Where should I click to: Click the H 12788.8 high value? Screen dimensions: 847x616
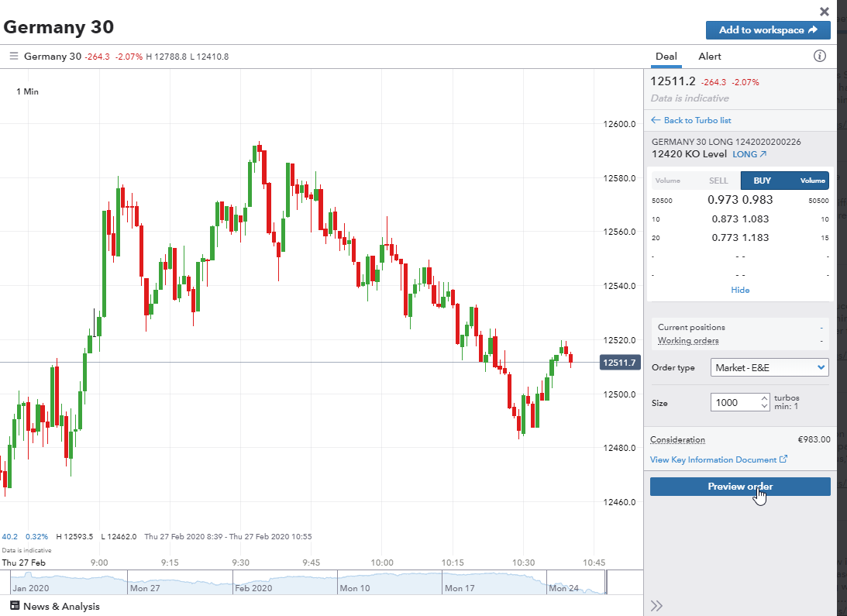tap(167, 57)
